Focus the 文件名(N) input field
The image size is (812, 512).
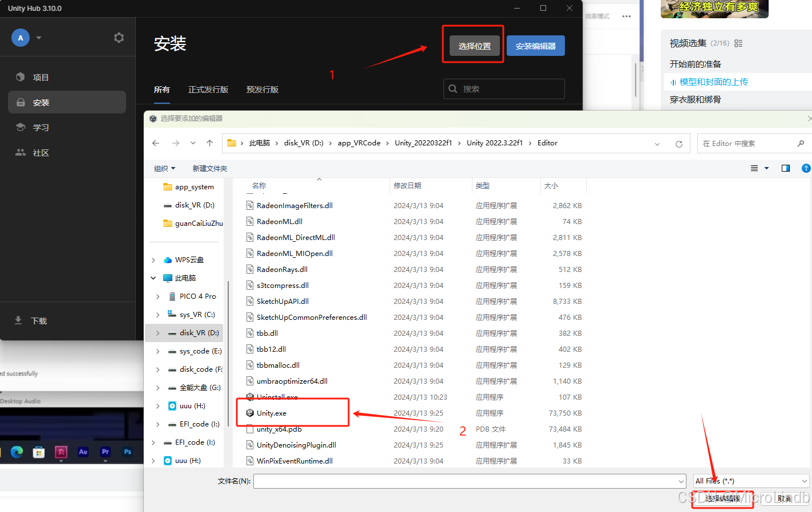click(470, 481)
